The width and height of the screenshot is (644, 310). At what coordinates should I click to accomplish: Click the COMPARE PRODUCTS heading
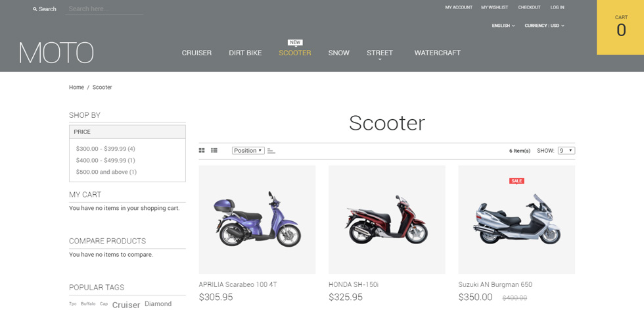point(108,241)
